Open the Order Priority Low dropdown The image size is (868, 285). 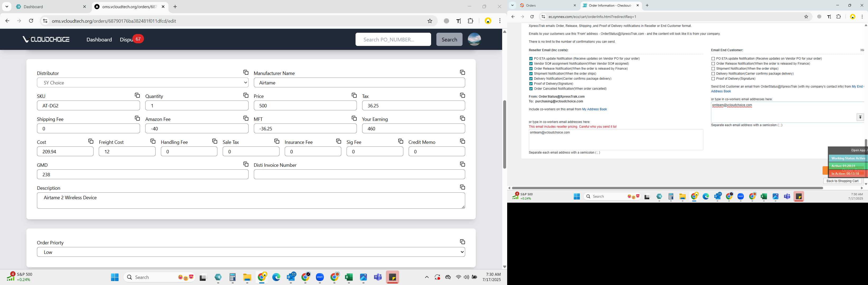point(251,252)
